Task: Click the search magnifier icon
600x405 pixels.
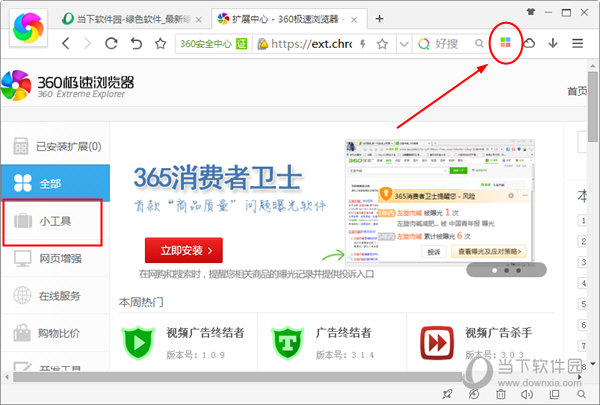Action: (x=479, y=43)
